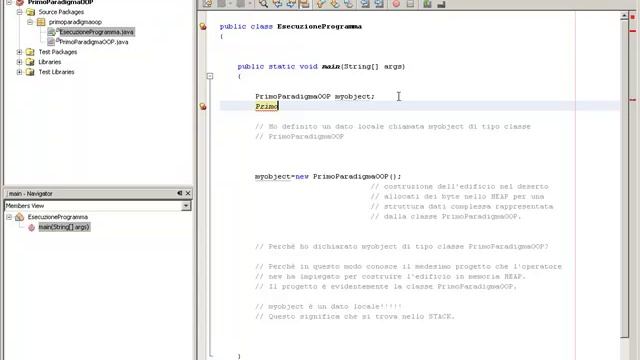Open the Members View dropdown
The height and width of the screenshot is (360, 640).
point(186,206)
